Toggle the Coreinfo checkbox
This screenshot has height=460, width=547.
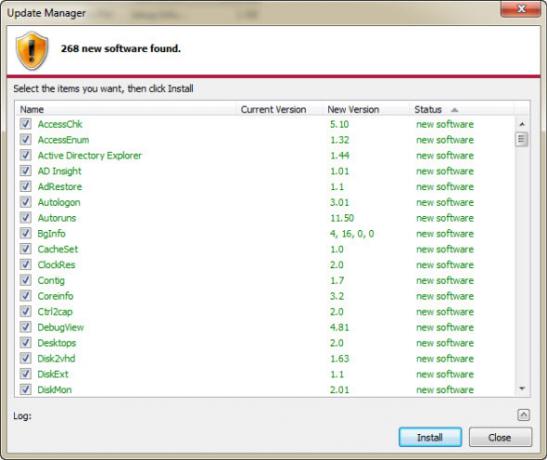pos(25,295)
